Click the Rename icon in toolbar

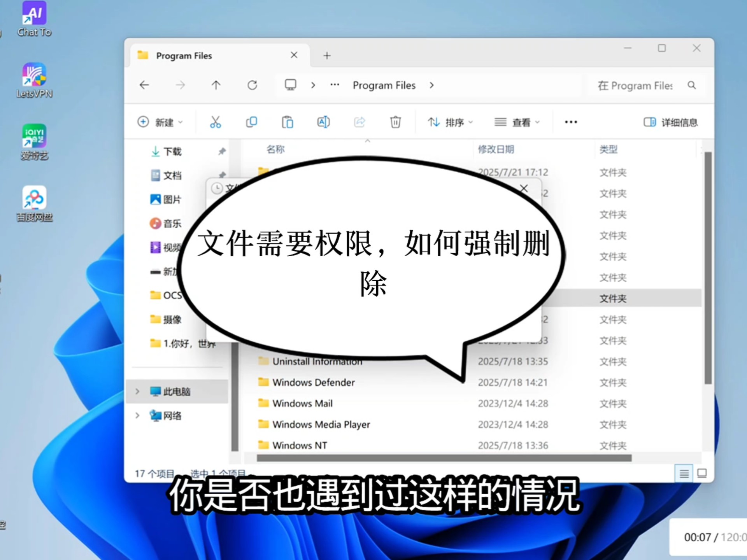coord(323,122)
